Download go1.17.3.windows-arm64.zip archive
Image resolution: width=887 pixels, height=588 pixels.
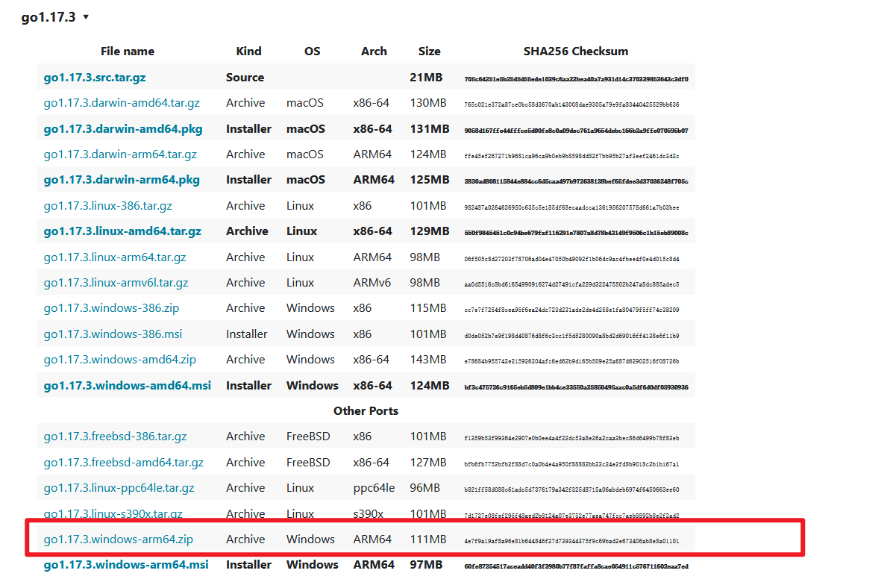118,539
